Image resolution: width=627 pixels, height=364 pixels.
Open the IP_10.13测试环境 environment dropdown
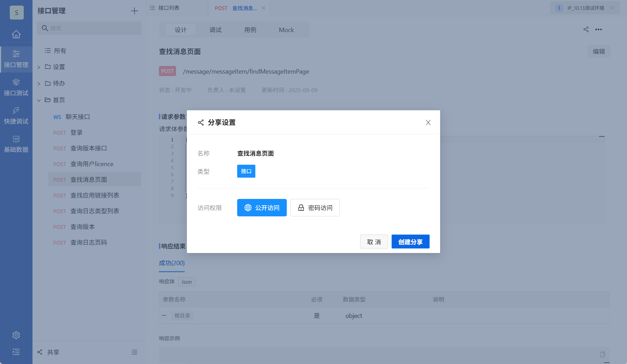point(584,7)
